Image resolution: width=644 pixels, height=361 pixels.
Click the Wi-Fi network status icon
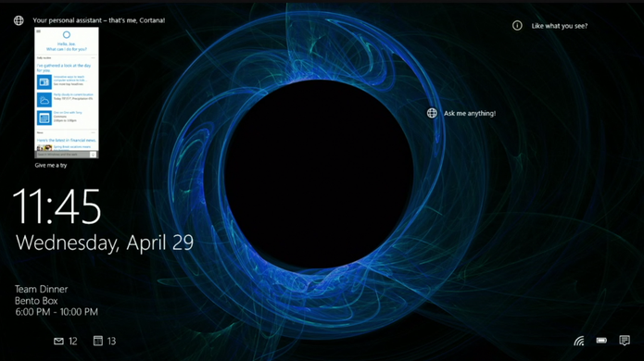click(x=579, y=341)
